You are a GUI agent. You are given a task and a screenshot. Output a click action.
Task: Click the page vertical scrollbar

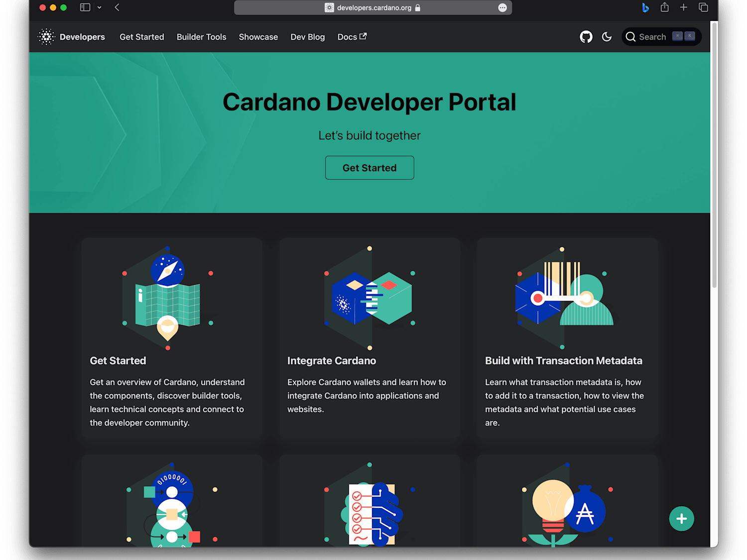tap(714, 155)
